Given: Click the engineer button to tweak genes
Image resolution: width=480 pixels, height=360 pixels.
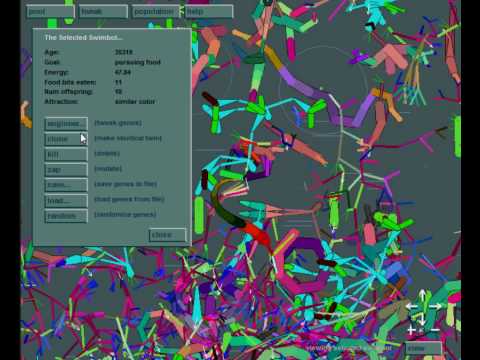Looking at the screenshot, I should (x=66, y=124).
